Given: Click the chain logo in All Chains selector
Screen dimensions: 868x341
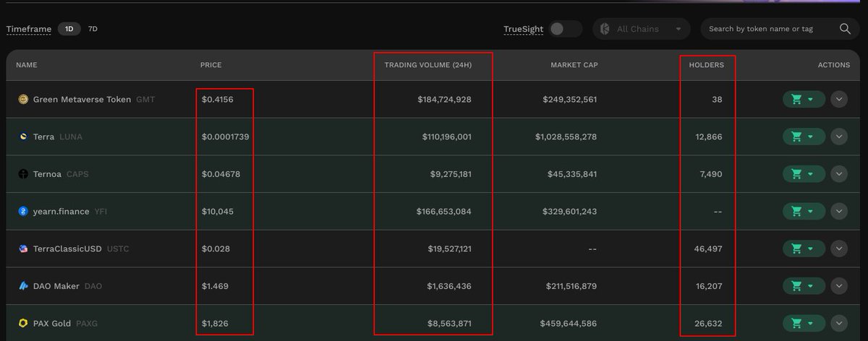Looking at the screenshot, I should coord(605,29).
